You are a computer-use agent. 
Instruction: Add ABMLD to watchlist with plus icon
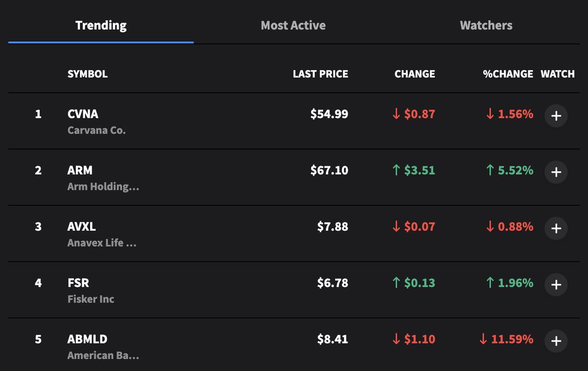coord(556,341)
